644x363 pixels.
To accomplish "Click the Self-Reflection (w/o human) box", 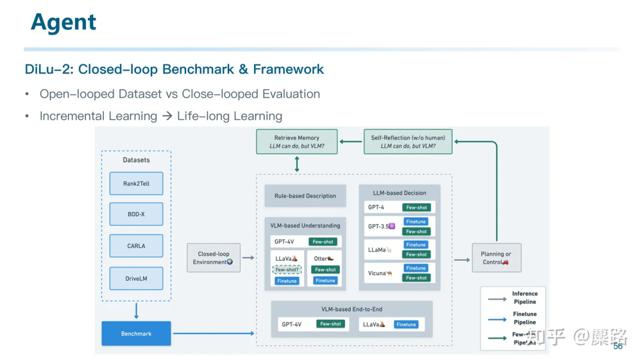I will click(x=408, y=142).
